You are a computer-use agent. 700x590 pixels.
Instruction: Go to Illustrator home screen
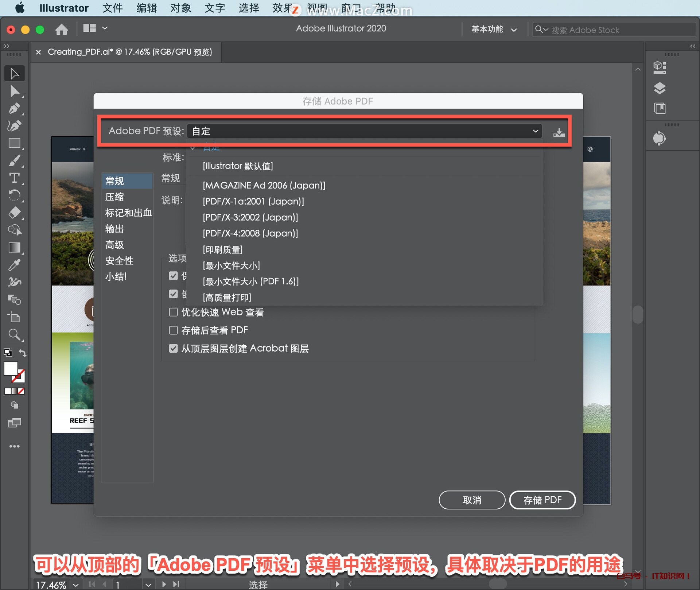(62, 29)
